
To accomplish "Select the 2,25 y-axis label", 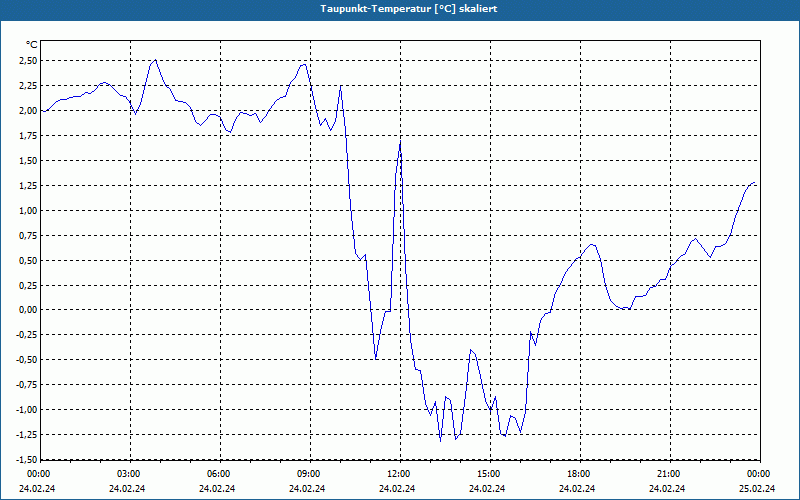I will pyautogui.click(x=28, y=86).
